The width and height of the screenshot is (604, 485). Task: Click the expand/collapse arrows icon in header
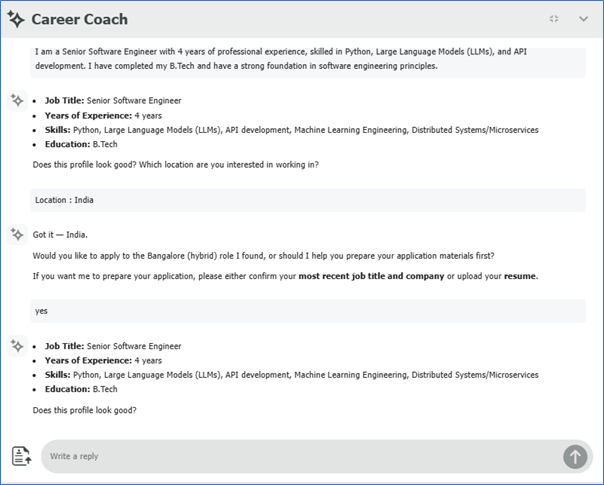(x=554, y=19)
